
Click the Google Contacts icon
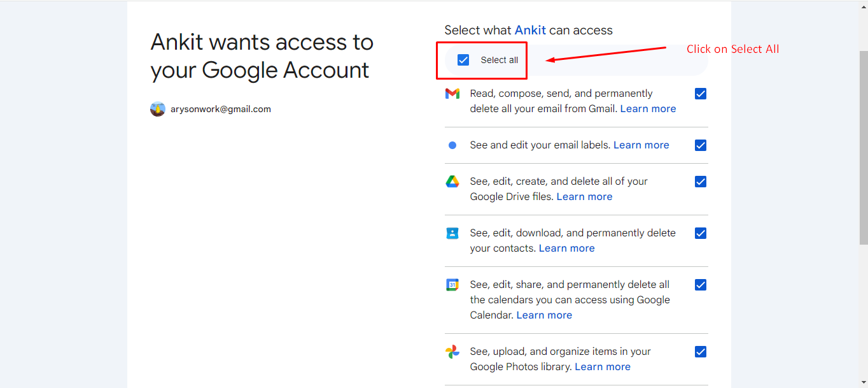452,233
